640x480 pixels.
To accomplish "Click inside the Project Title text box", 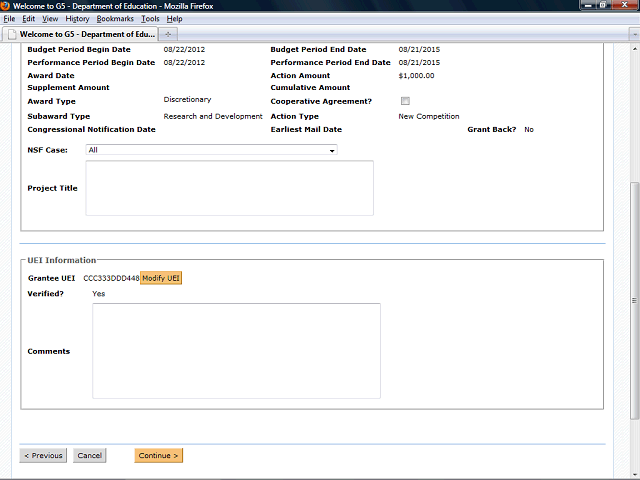I will [x=229, y=188].
